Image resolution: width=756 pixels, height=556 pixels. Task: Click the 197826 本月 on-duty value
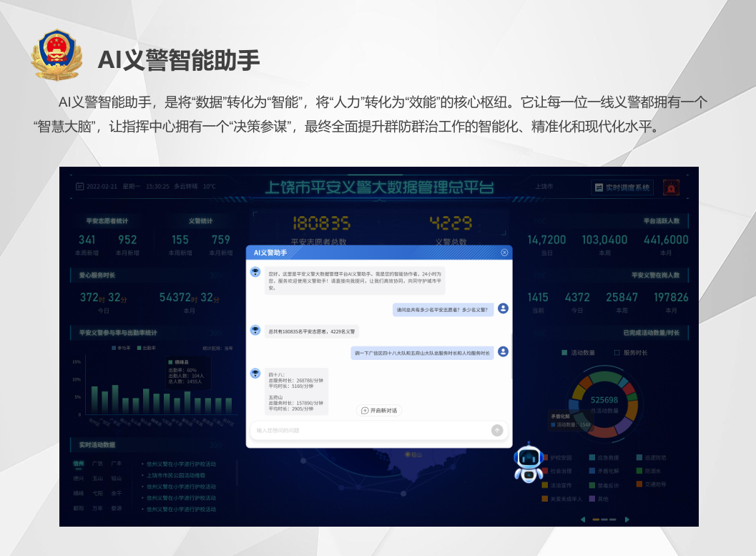671,297
